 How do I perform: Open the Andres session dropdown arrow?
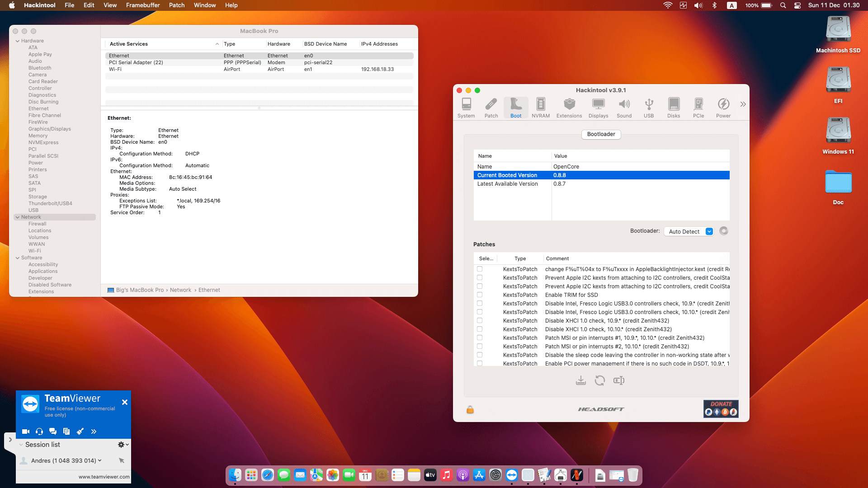[x=100, y=460]
